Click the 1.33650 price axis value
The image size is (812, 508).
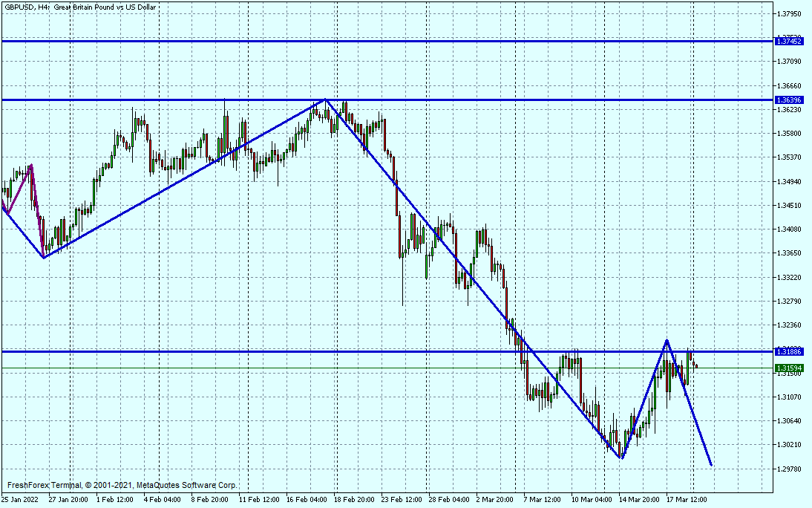[x=789, y=253]
